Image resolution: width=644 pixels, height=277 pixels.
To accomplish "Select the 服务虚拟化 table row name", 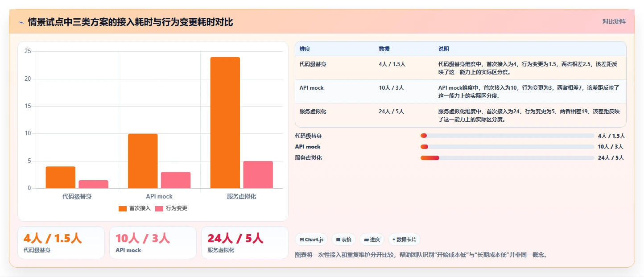I will (x=313, y=112).
